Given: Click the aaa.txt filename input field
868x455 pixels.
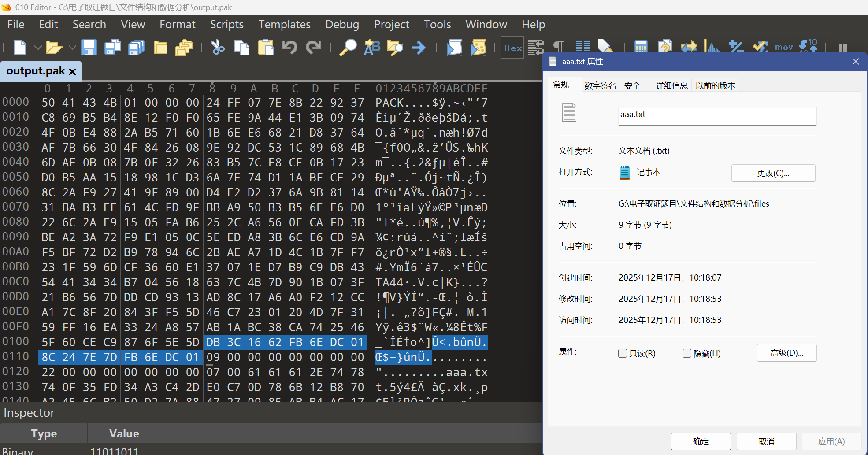Looking at the screenshot, I should 717,115.
